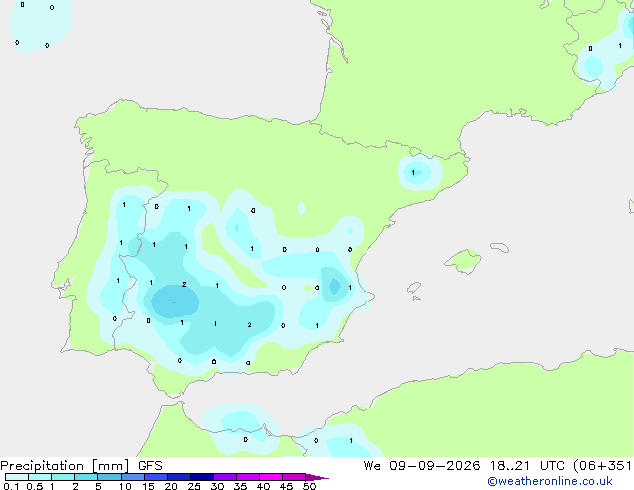Select the 1–2 mm legend color
Viewport: 634px width, 490px height.
63,477
